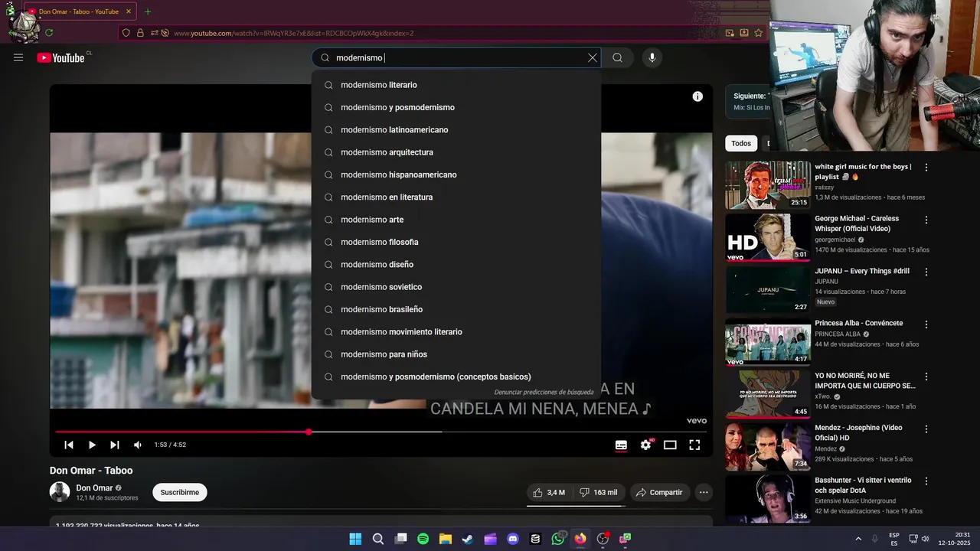
Task: Pick suggestion 'modernismo sovietico'
Action: [x=456, y=287]
